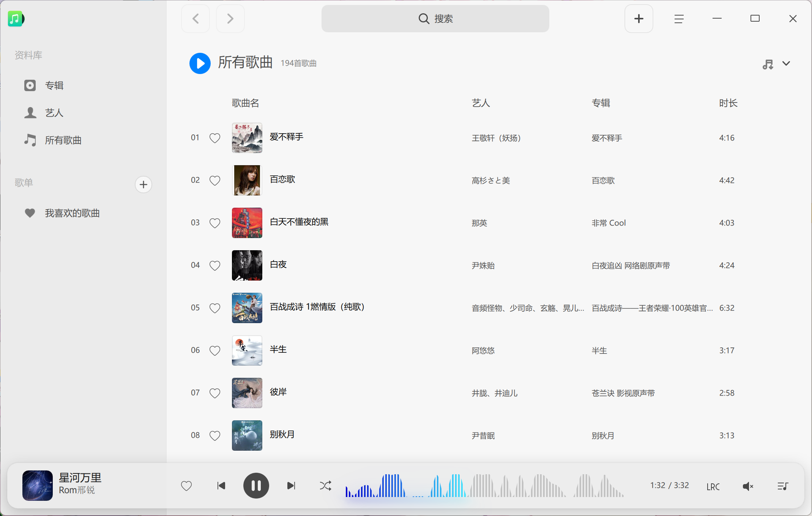
Task: Click the artist name 那英
Action: pos(479,223)
